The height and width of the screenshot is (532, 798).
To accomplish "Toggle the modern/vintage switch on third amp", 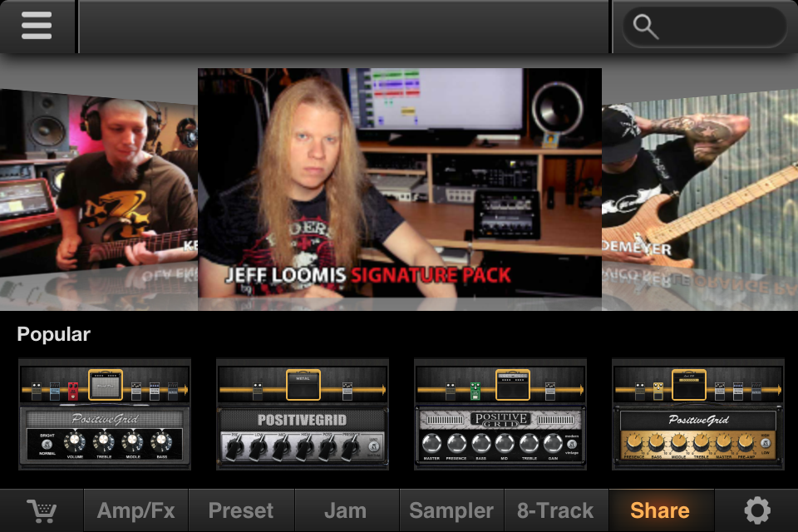I will [x=572, y=444].
